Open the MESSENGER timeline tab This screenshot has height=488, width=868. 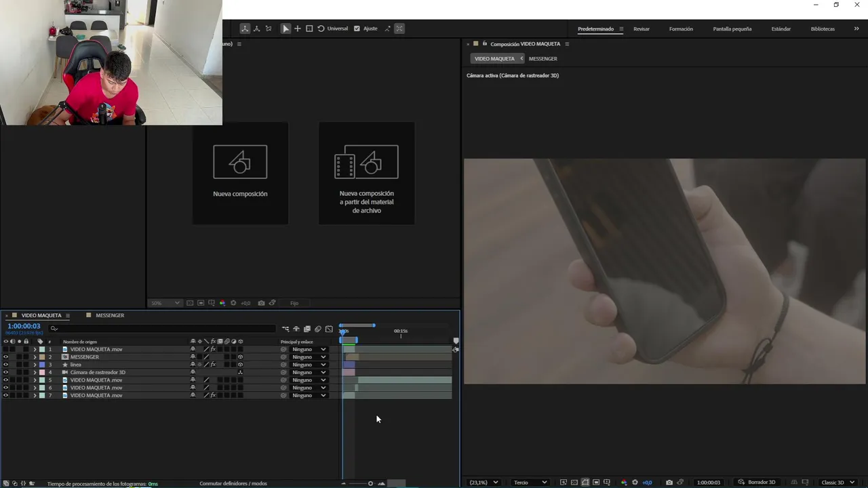click(x=110, y=315)
